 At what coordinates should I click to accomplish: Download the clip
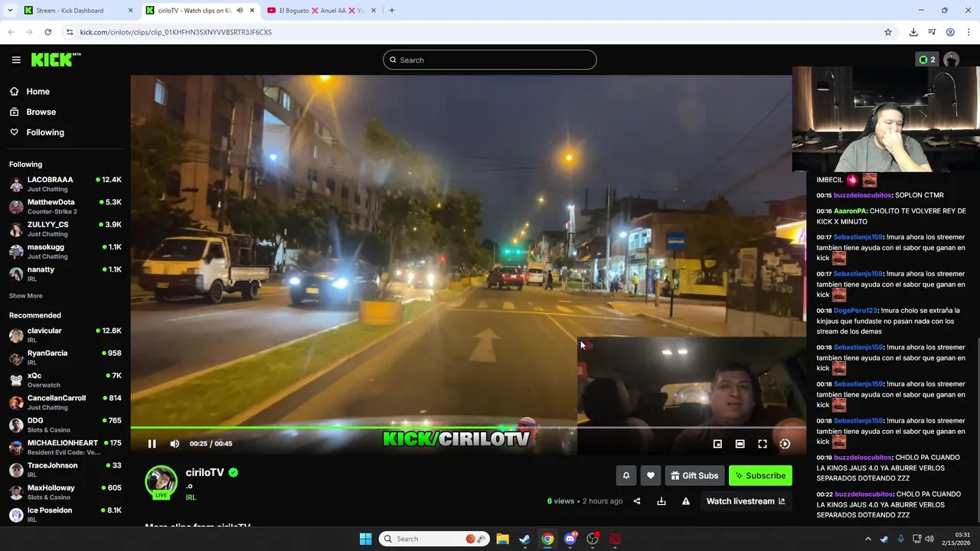(661, 501)
